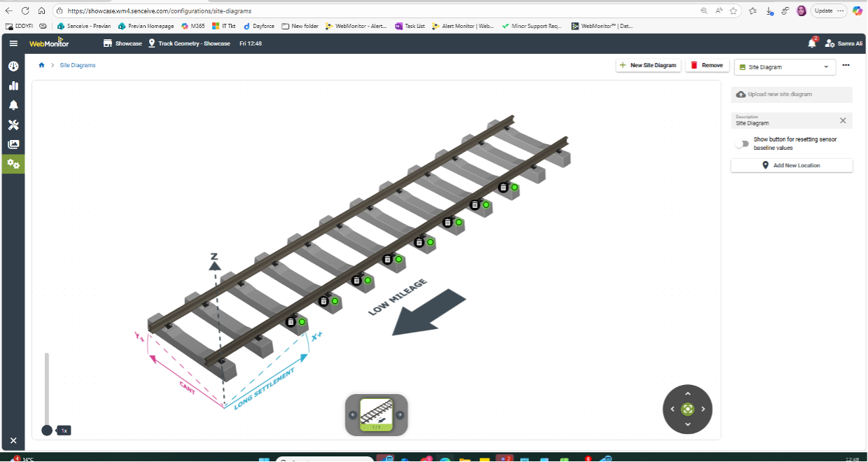Open the alerts bell icon in sidebar
Screen dimensions: 868x462
pyautogui.click(x=13, y=105)
